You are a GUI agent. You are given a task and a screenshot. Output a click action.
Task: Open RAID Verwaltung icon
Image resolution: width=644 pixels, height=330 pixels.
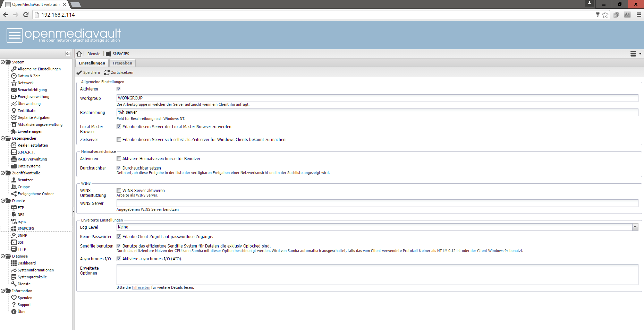(x=14, y=159)
